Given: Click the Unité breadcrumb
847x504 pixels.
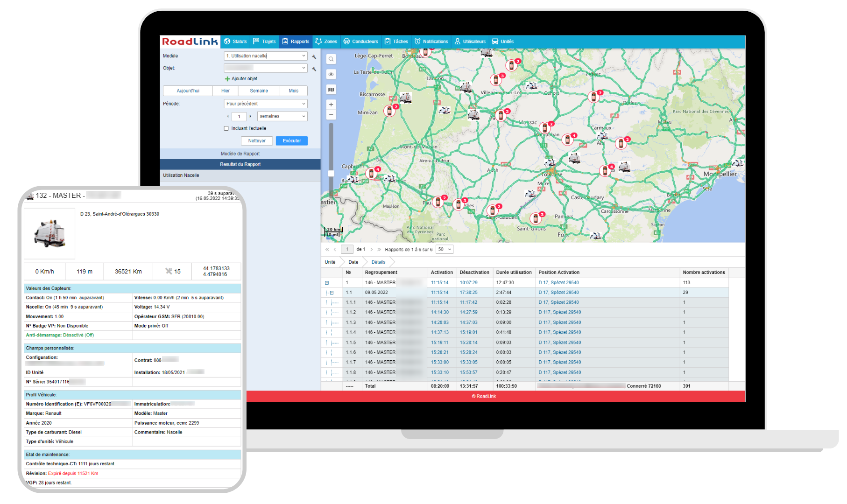Looking at the screenshot, I should [x=330, y=262].
